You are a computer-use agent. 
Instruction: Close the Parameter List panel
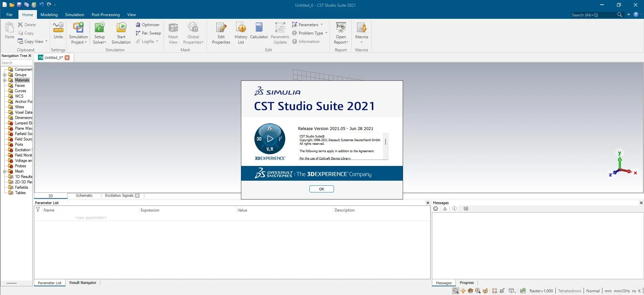coord(428,203)
